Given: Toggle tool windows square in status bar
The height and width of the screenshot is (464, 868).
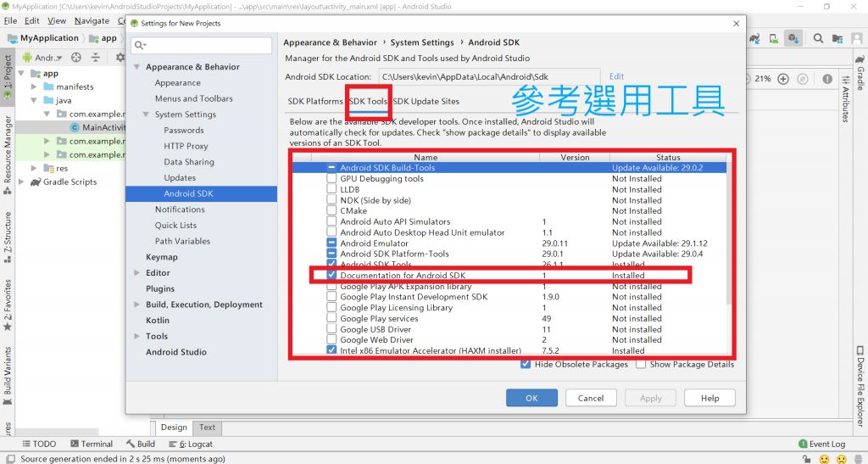Looking at the screenshot, I should point(8,459).
